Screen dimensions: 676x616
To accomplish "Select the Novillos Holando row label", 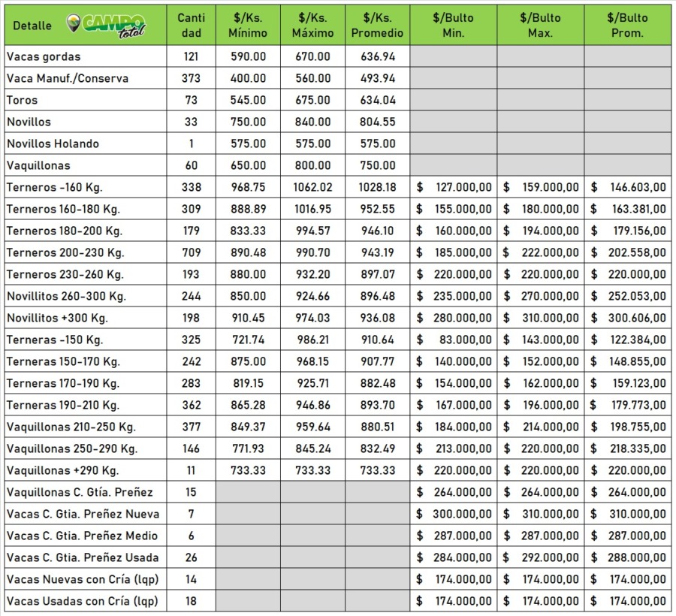I will [53, 143].
